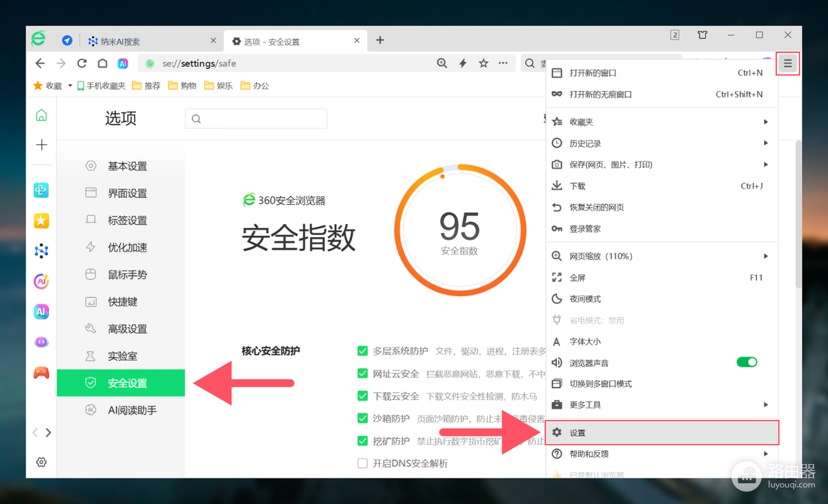The height and width of the screenshot is (504, 828).
Task: Open the sidebar yellow star app
Action: click(41, 221)
